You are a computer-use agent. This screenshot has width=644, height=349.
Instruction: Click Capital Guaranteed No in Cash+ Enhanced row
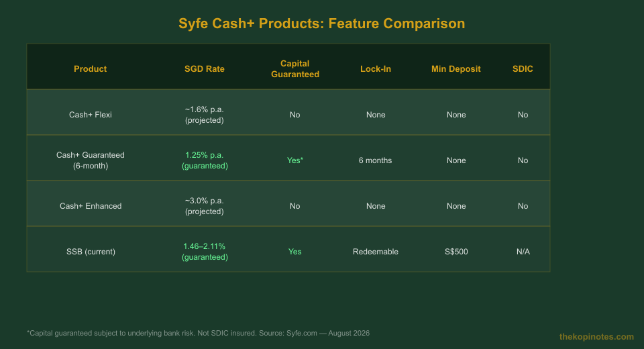point(295,206)
